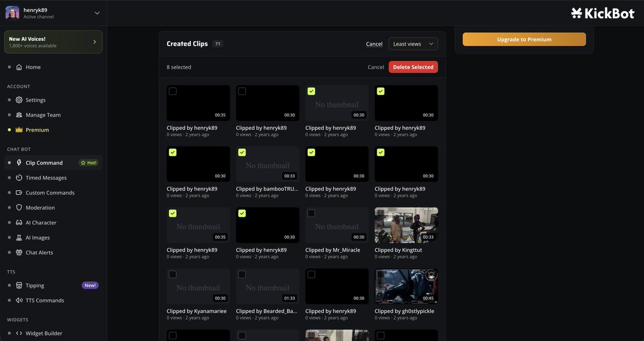Click the Timed Messages clock icon

(x=19, y=178)
